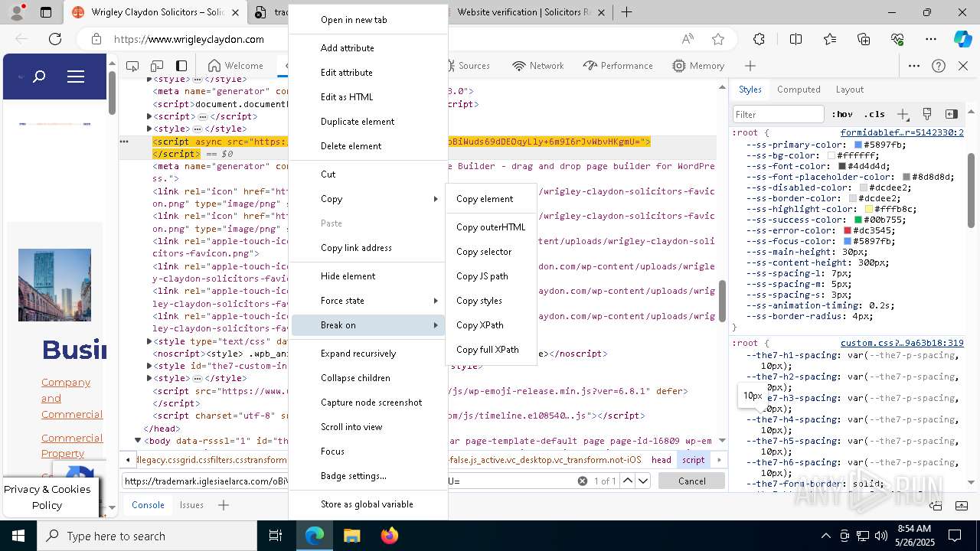The image size is (980, 551).
Task: Refresh the page in Edge
Action: pyautogui.click(x=55, y=39)
